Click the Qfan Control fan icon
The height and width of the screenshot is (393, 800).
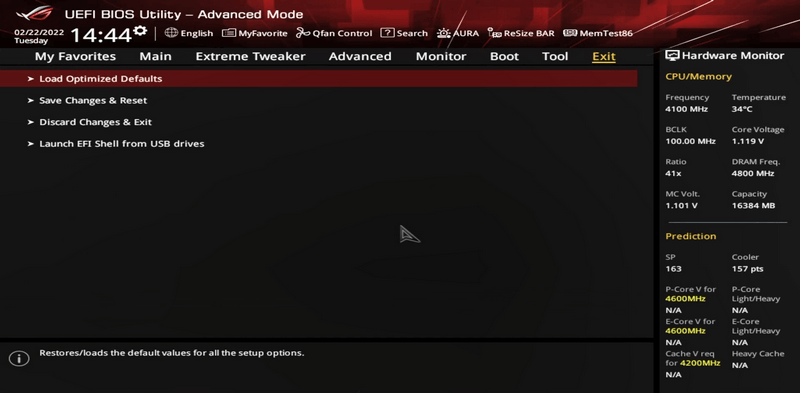pos(303,33)
